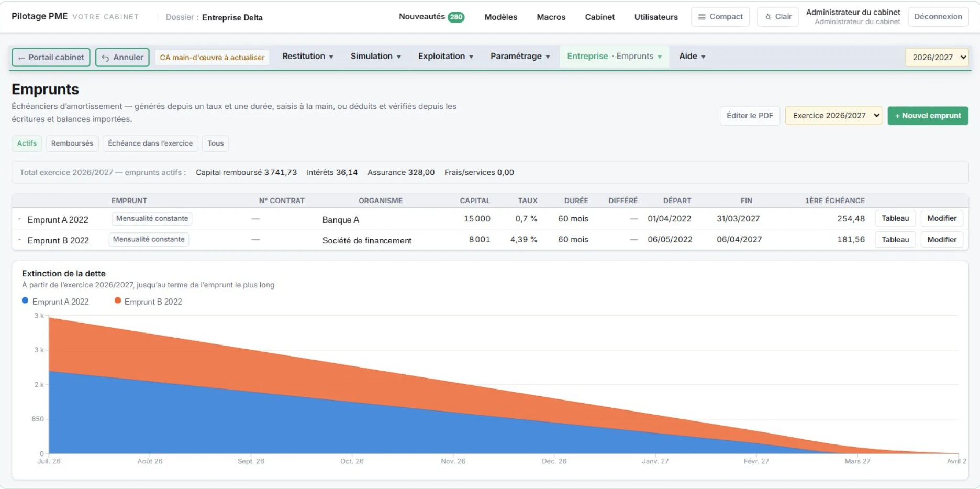Open the Entreprise · Emprunts menu
The image size is (980, 489).
615,57
